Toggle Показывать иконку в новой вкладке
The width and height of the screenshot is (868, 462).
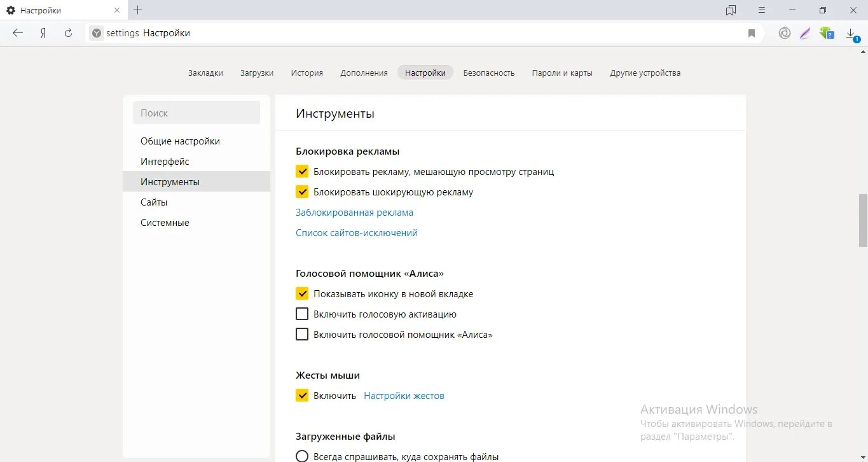(x=302, y=294)
